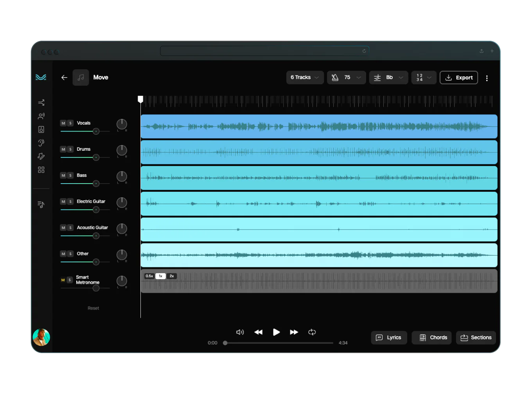Image resolution: width=532 pixels, height=393 pixels.
Task: Click the song note icon beside the Move title
Action: (81, 77)
